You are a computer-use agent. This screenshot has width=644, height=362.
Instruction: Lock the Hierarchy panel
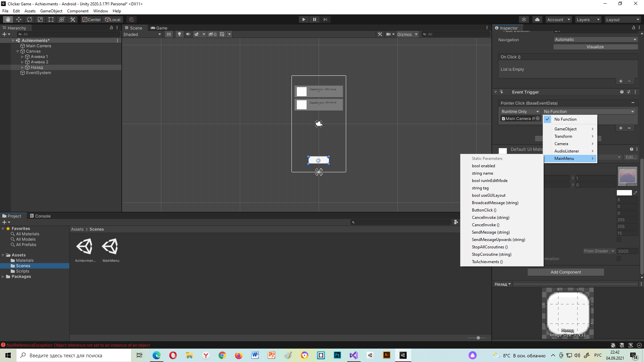111,28
